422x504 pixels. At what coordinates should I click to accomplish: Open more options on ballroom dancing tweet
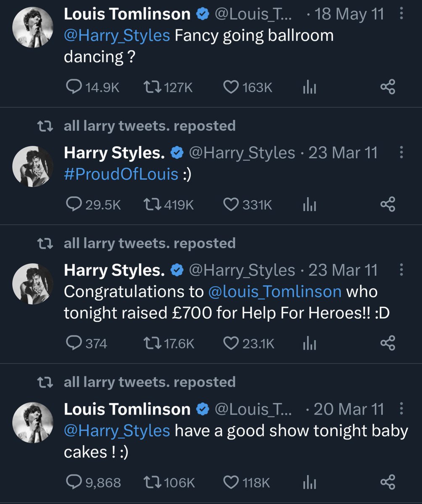[401, 14]
